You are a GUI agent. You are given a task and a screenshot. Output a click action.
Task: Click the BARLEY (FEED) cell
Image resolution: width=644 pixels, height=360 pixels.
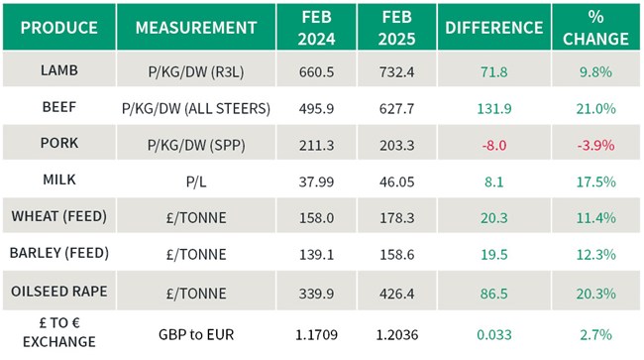point(59,253)
